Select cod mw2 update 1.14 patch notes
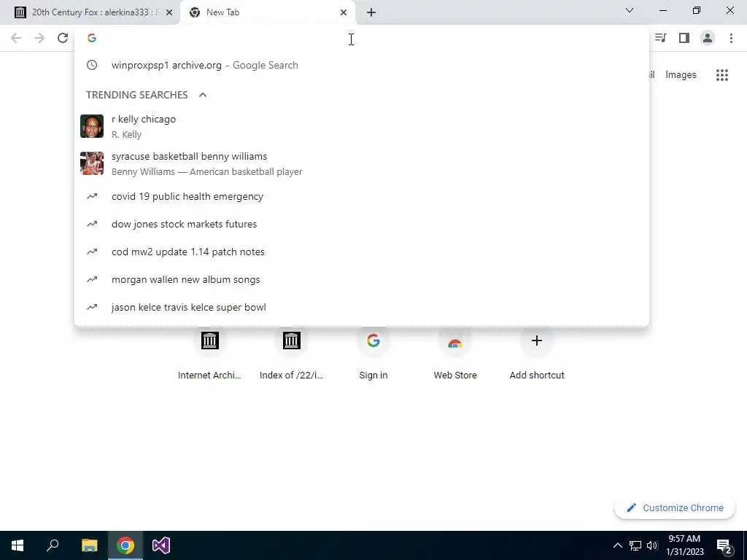Viewport: 747px width, 560px height. (x=362, y=252)
